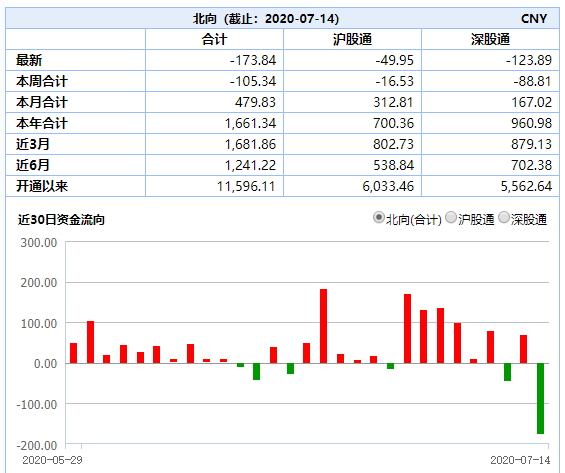The image size is (565, 473).
Task: Select the 北向(合计) radio button
Action: pyautogui.click(x=378, y=218)
